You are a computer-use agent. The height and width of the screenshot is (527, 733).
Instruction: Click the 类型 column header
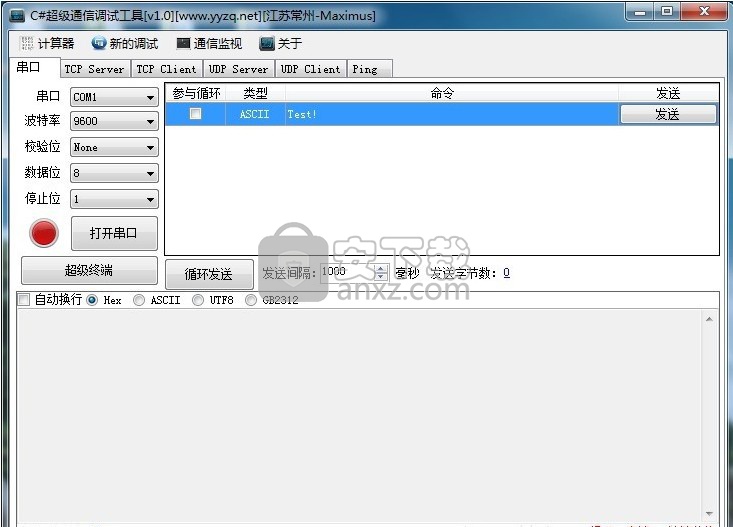point(255,93)
